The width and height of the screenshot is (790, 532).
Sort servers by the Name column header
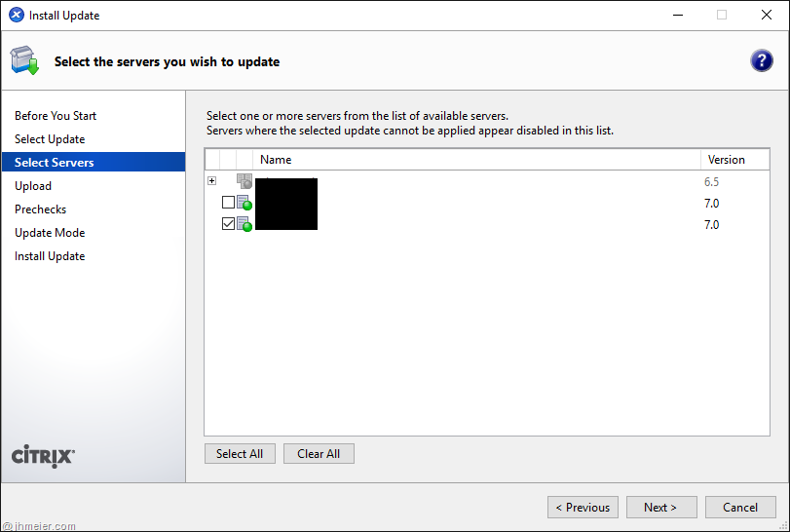[x=276, y=160]
